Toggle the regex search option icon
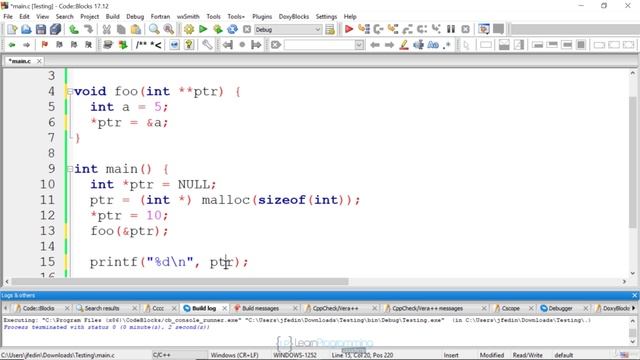640x360 pixels. [x=447, y=45]
